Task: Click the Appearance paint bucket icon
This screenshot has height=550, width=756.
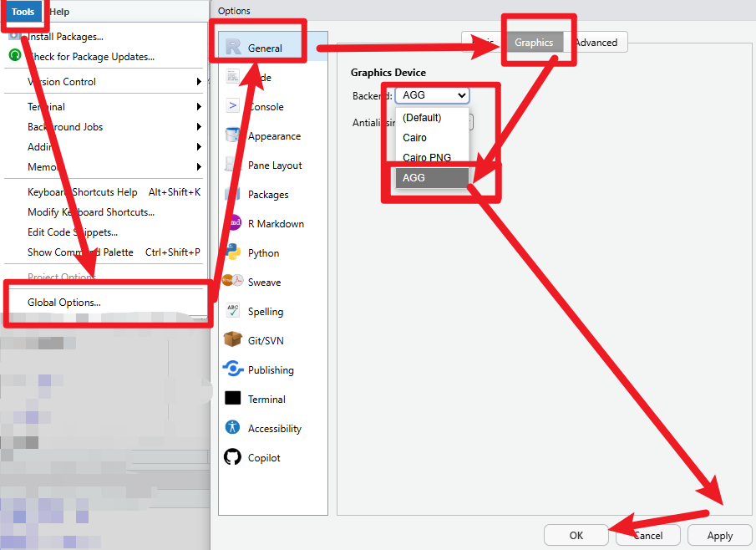Action: coord(233,135)
